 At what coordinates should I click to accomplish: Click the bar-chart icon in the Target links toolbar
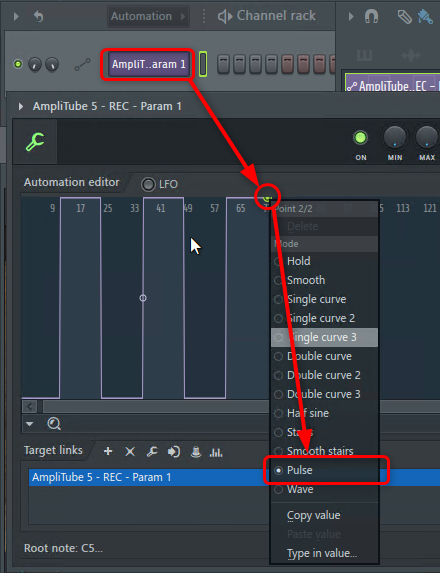click(216, 452)
